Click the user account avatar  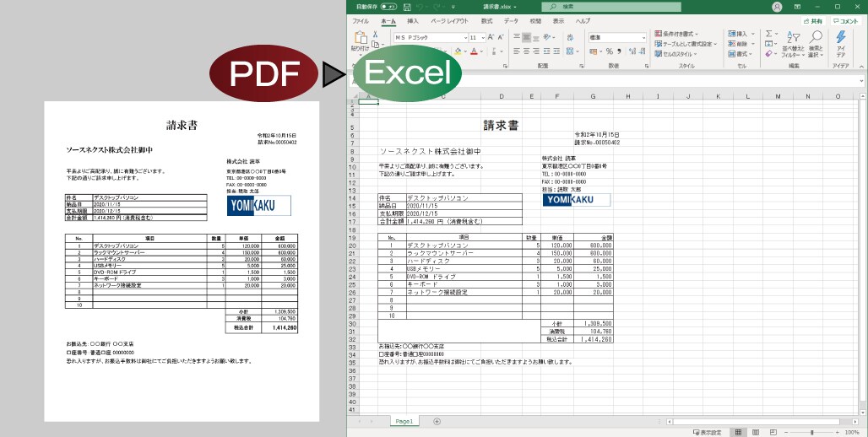(777, 7)
